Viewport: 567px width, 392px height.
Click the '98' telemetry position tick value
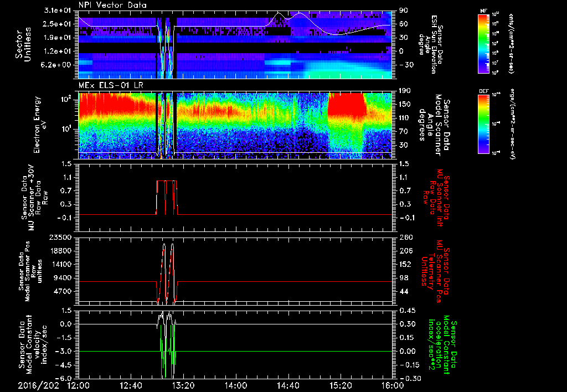(x=405, y=278)
